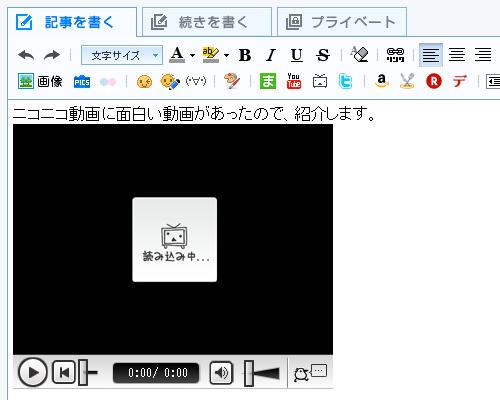Screen dimensions: 500x400
Task: Toggle bold formatting
Action: pos(245,55)
